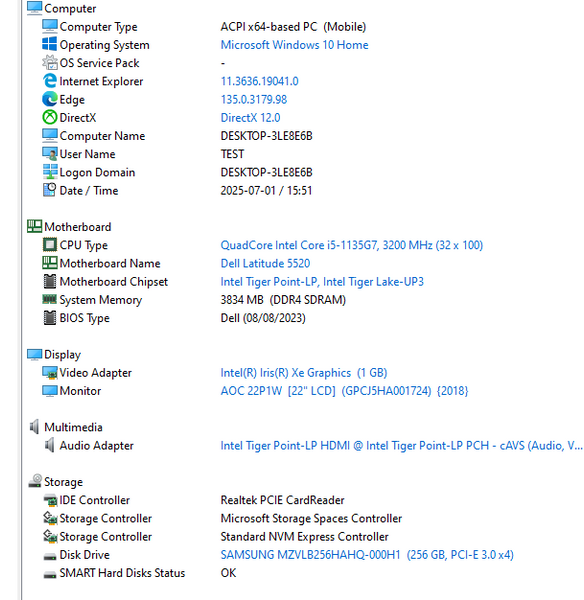Click the Motherboard Name board icon
Screen dimensions: 584x600
pos(50,262)
